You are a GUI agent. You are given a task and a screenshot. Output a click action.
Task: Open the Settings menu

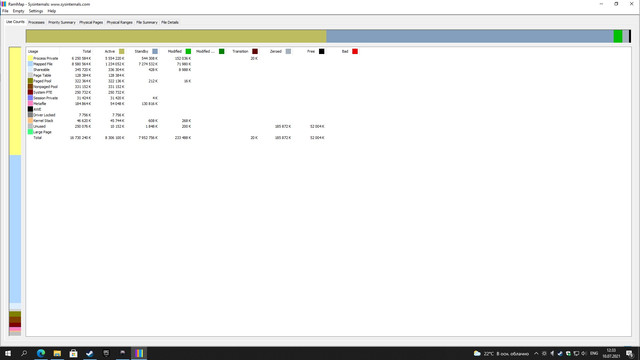(x=36, y=11)
